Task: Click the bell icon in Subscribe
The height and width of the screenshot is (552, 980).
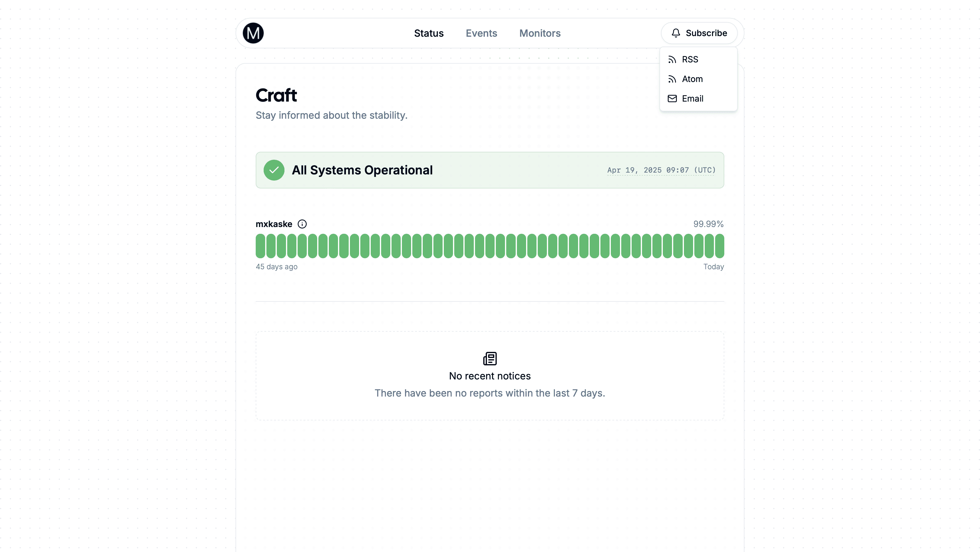Action: click(x=676, y=33)
